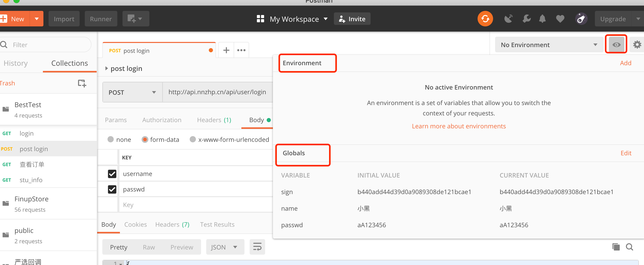Image resolution: width=644 pixels, height=265 pixels.
Task: Open the POST method dropdown
Action: (x=132, y=92)
